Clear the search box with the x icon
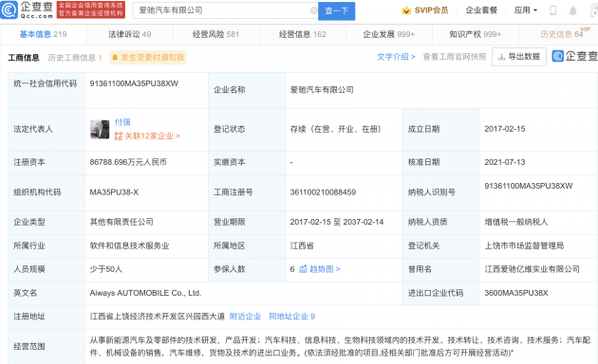Screen dimensions: 598x364 tap(313, 10)
